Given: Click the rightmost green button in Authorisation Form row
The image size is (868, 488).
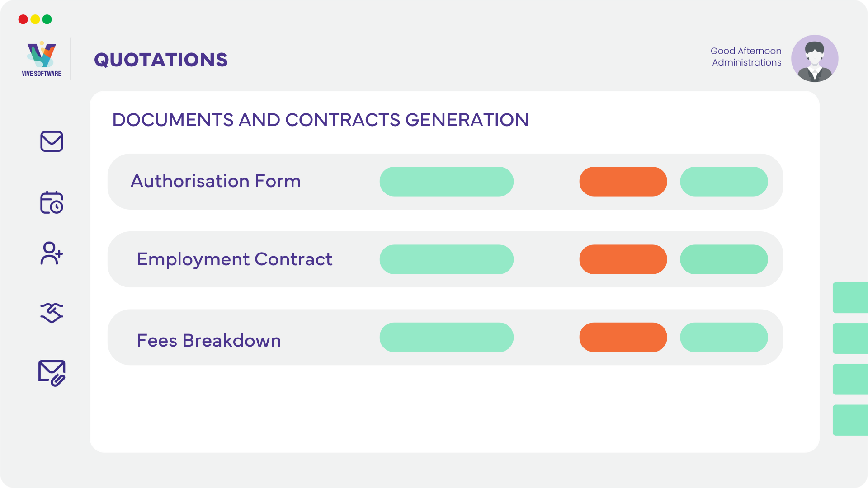Looking at the screenshot, I should tap(724, 182).
